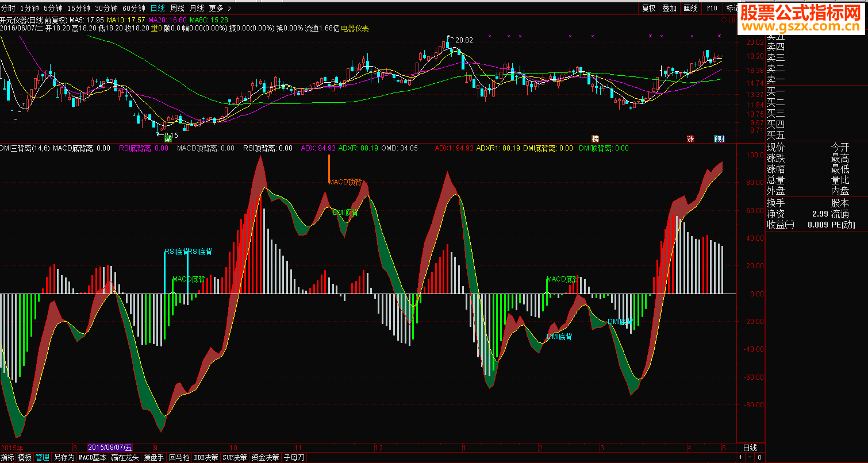Image resolution: width=868 pixels, height=463 pixels.
Task: Click the 0 reset button
Action: tap(759, 458)
